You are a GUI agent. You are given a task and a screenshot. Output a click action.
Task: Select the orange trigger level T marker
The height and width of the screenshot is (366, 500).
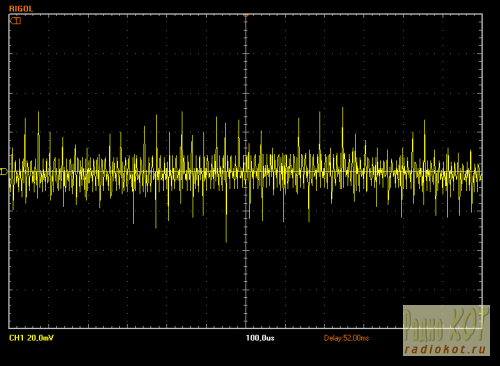pyautogui.click(x=16, y=21)
